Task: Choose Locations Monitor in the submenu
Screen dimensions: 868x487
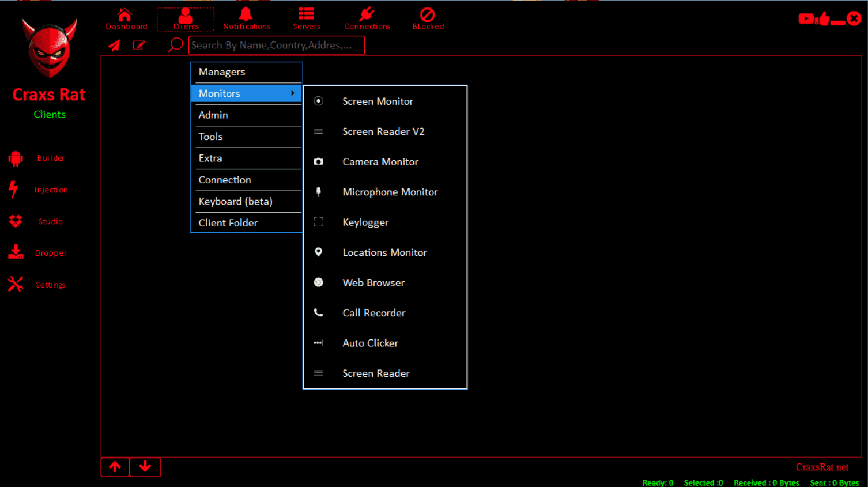Action: point(385,252)
